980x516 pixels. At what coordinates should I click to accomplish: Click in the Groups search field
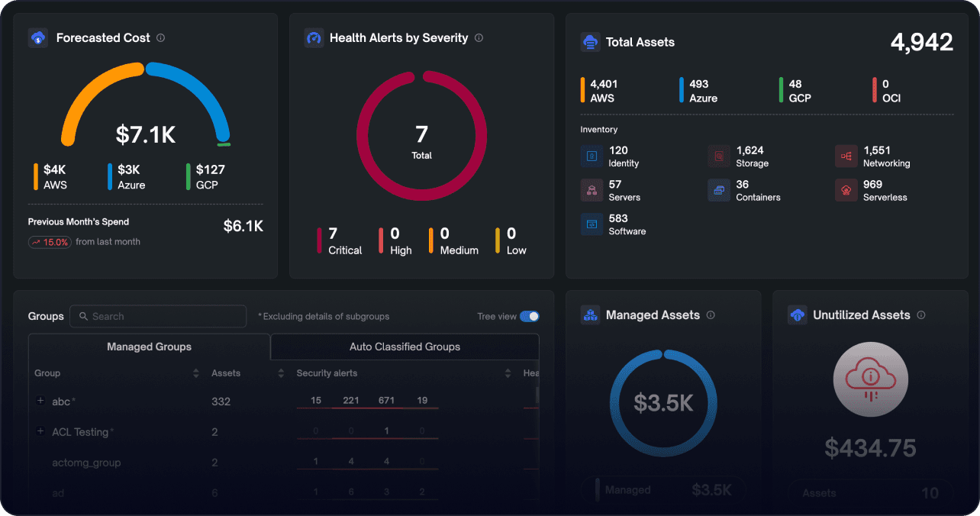coord(158,316)
